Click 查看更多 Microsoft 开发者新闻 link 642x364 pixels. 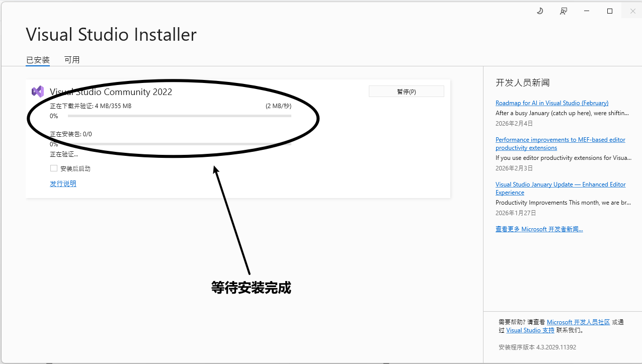(539, 229)
